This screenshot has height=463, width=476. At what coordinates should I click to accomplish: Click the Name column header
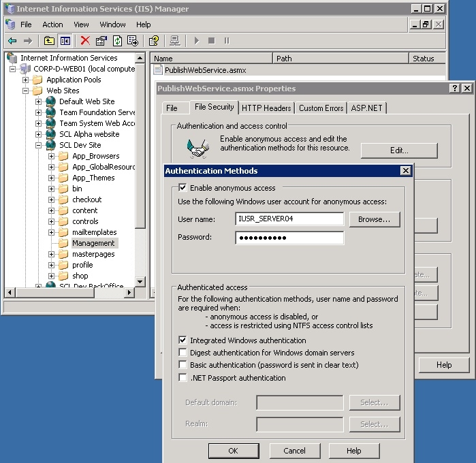pyautogui.click(x=212, y=59)
